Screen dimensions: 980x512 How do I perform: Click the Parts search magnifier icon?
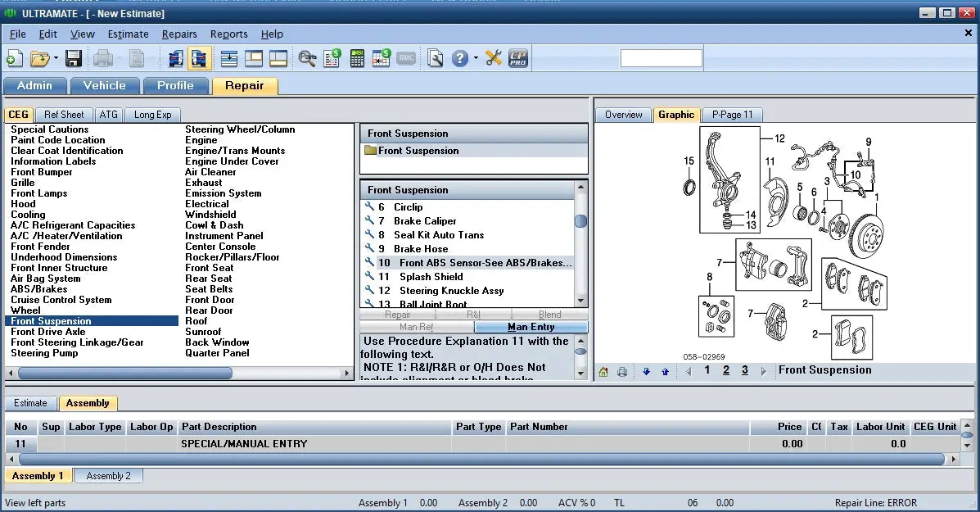[307, 58]
